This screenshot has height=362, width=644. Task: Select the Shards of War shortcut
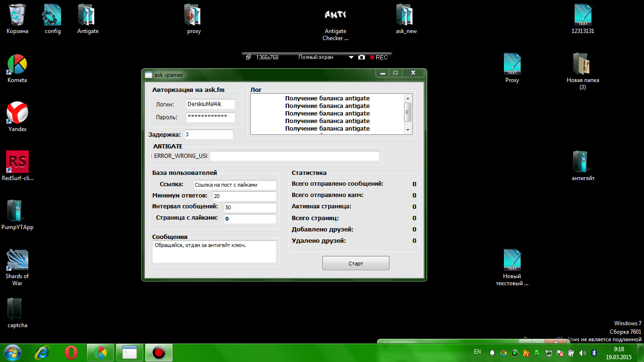(17, 267)
